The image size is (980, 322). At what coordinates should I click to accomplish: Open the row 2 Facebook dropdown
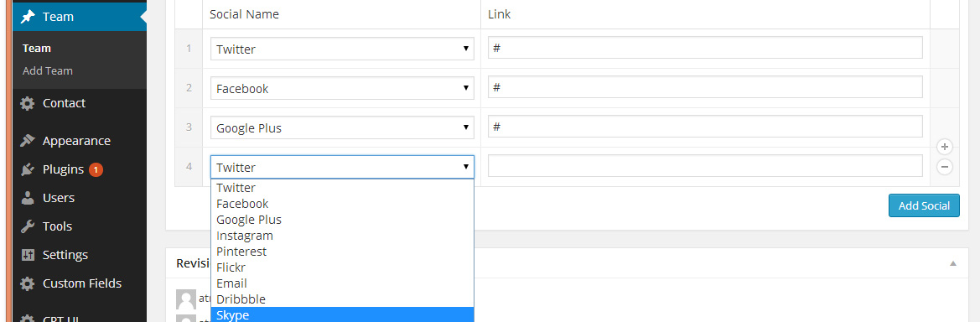pos(342,88)
